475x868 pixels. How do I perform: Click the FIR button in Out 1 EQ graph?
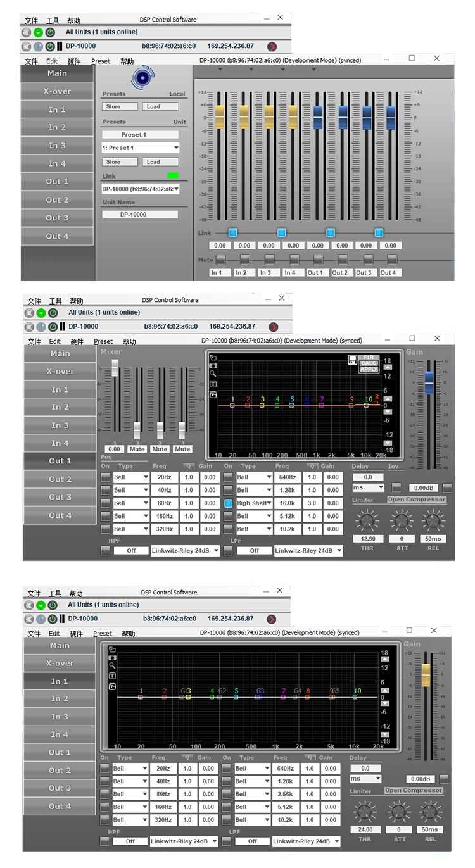tap(369, 358)
